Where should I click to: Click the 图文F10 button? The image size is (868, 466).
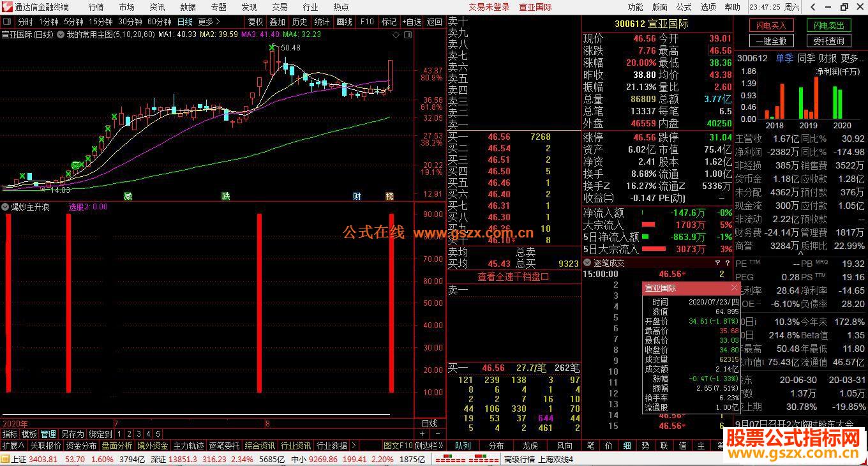[398, 446]
